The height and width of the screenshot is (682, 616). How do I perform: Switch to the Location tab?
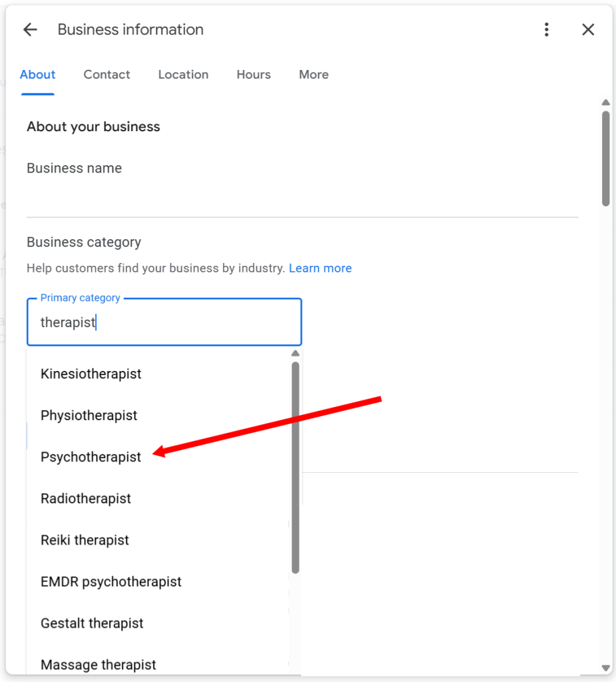[183, 75]
